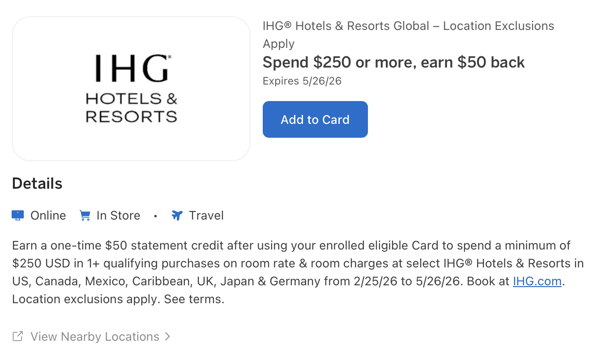Screen dimensions: 598x364
Task: Click the In Store shopping cart icon
Action: point(85,215)
